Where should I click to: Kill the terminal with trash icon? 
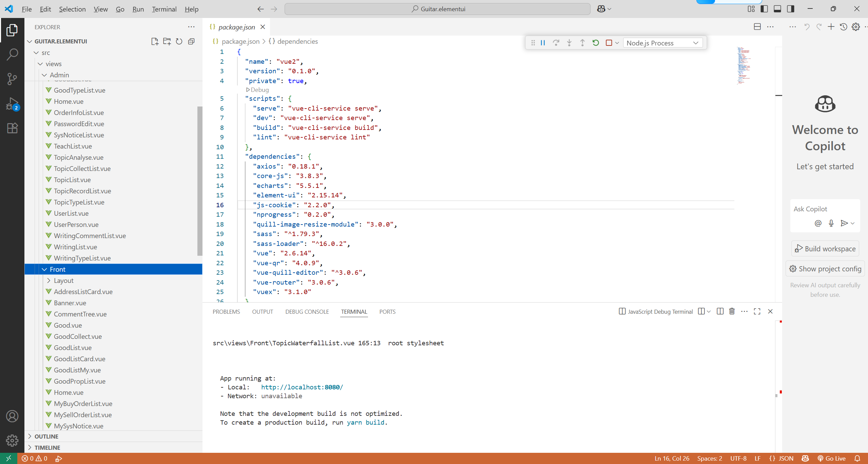pyautogui.click(x=732, y=311)
